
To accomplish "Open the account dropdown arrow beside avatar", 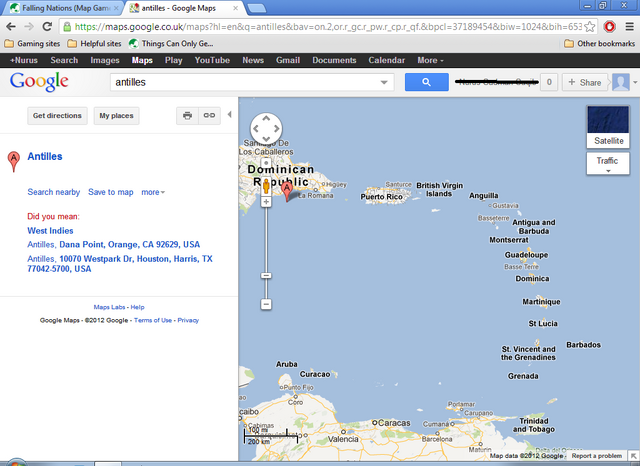I will [x=635, y=82].
